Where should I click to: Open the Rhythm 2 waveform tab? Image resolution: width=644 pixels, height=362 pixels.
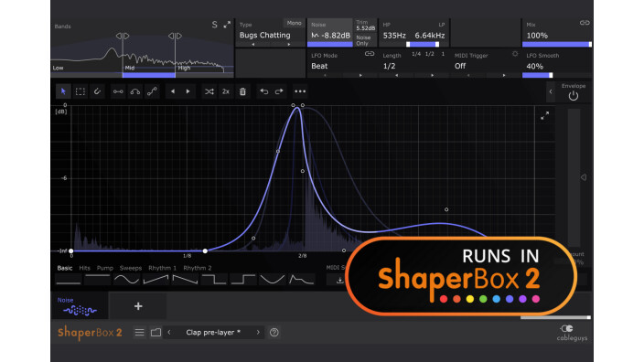click(198, 268)
